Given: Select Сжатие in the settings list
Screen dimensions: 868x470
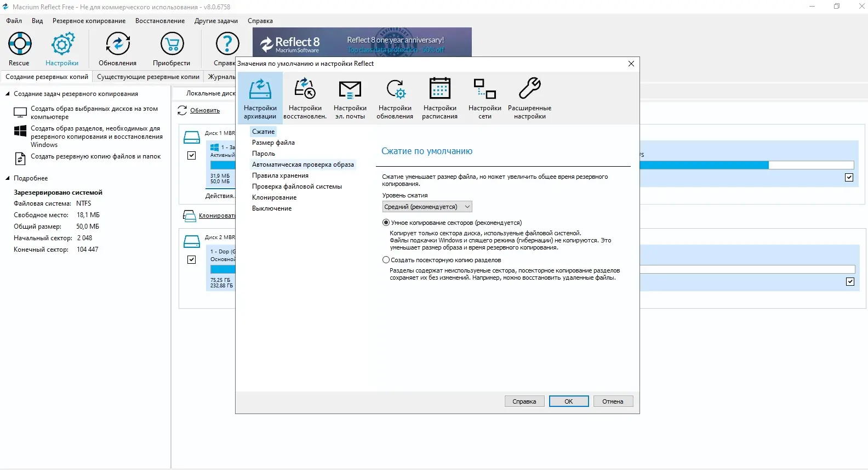Looking at the screenshot, I should pos(264,132).
